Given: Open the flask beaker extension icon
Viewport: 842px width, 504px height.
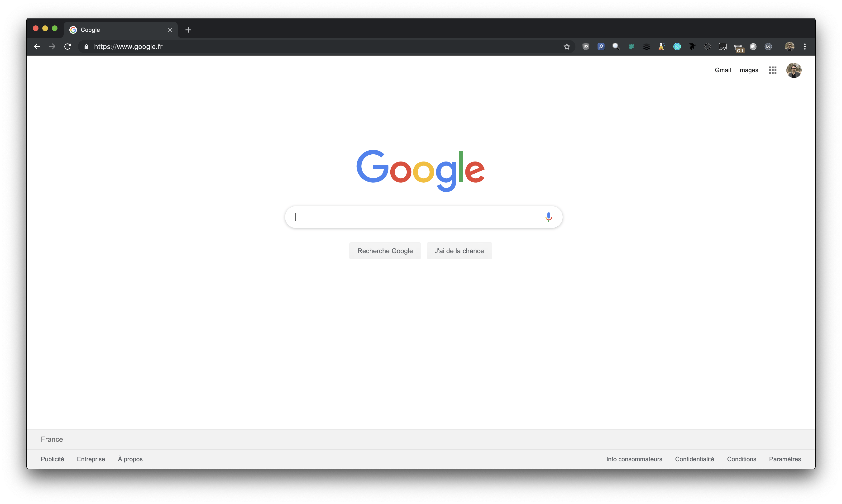Looking at the screenshot, I should [661, 47].
